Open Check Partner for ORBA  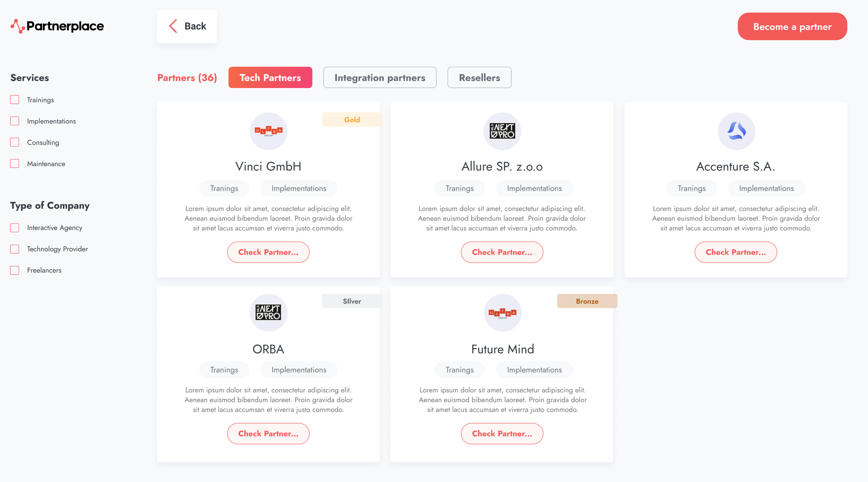point(268,434)
